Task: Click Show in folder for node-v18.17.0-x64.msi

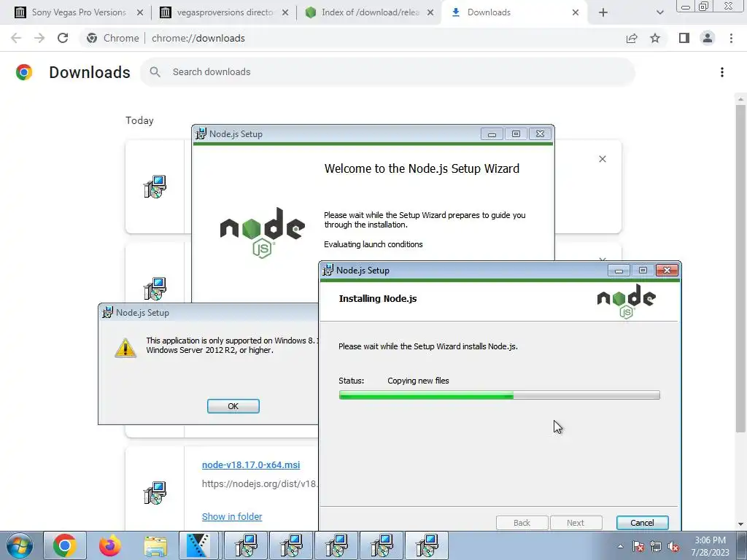Action: [232, 517]
